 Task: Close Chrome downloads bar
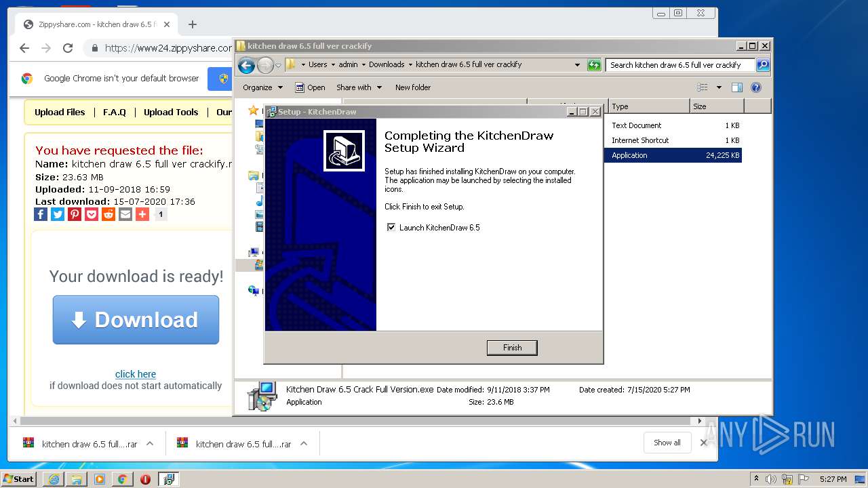click(704, 443)
